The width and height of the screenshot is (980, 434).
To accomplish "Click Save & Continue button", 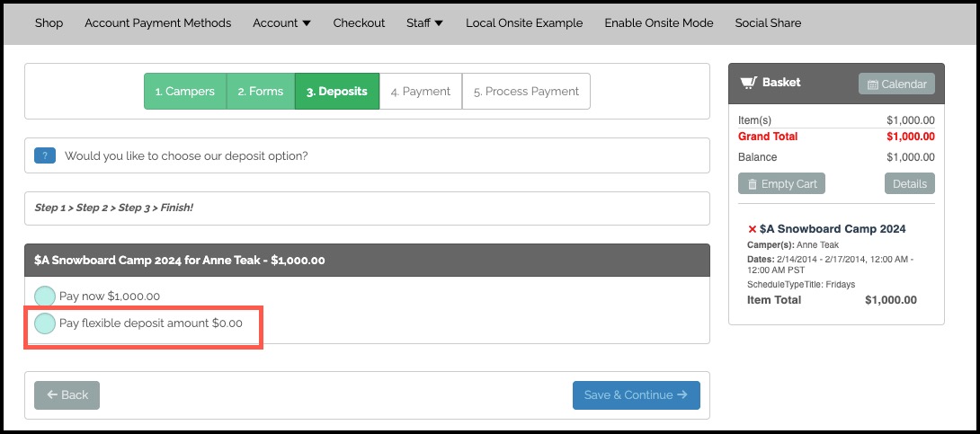I will point(637,395).
